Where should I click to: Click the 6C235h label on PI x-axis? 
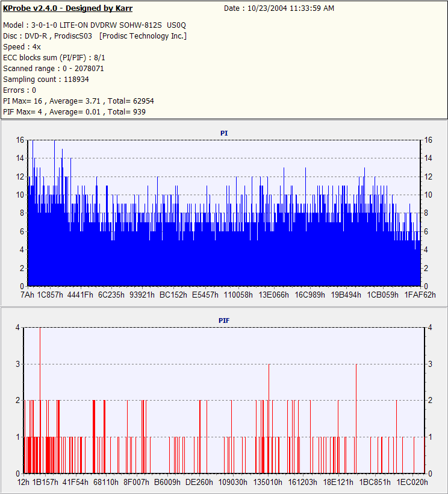(x=111, y=295)
